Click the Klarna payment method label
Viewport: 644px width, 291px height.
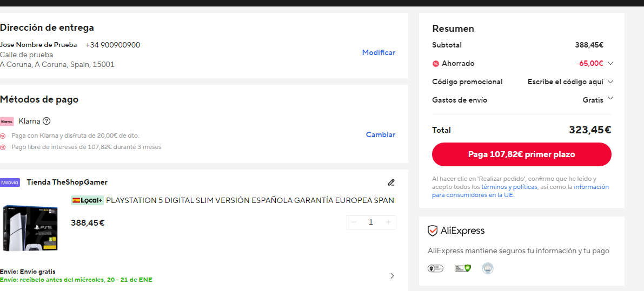[30, 121]
